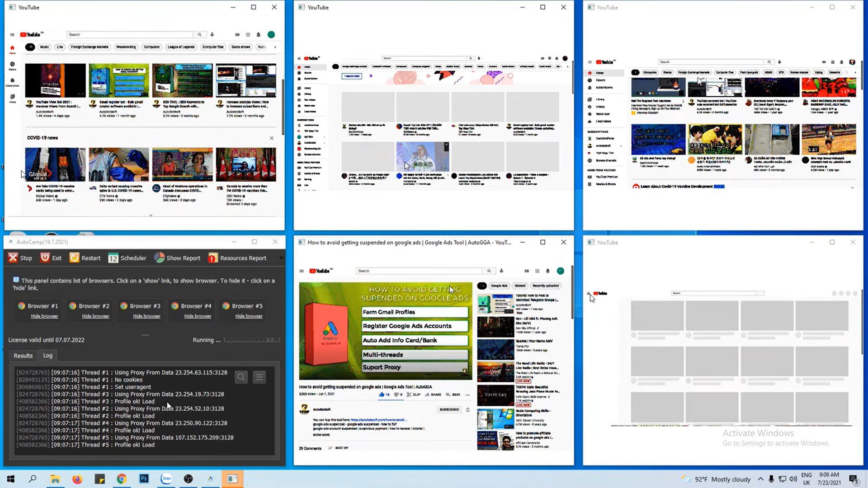Expand the AutoCamp toolbar overflow chevron

click(281, 258)
